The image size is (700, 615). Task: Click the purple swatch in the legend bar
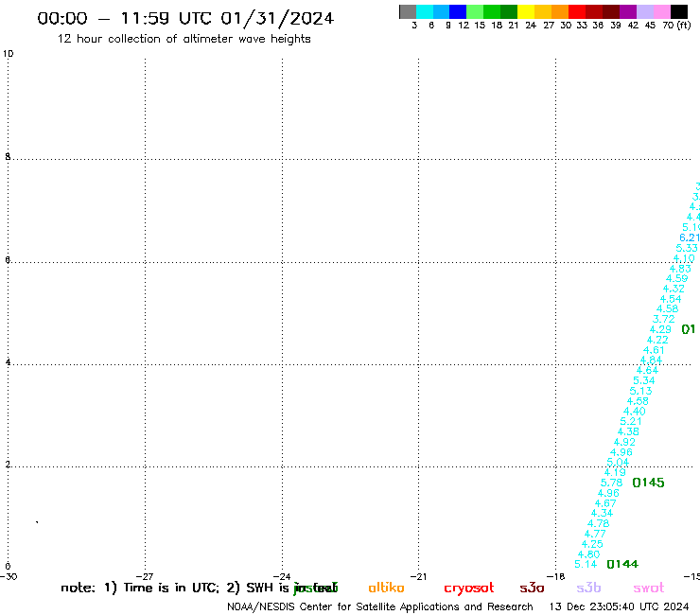628,11
